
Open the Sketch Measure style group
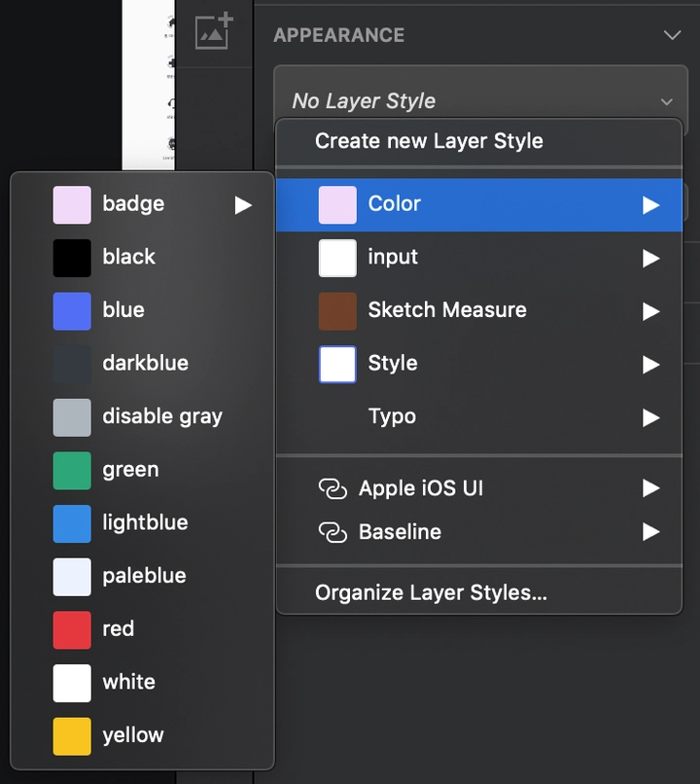pyautogui.click(x=479, y=311)
